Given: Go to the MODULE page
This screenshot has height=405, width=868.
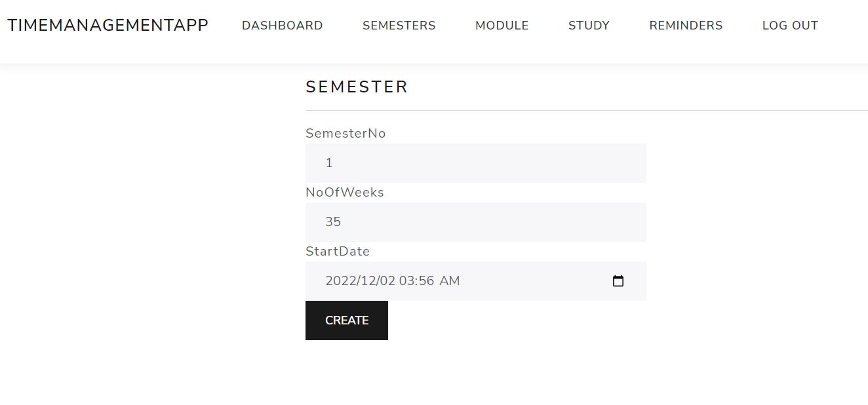Looking at the screenshot, I should tap(502, 26).
